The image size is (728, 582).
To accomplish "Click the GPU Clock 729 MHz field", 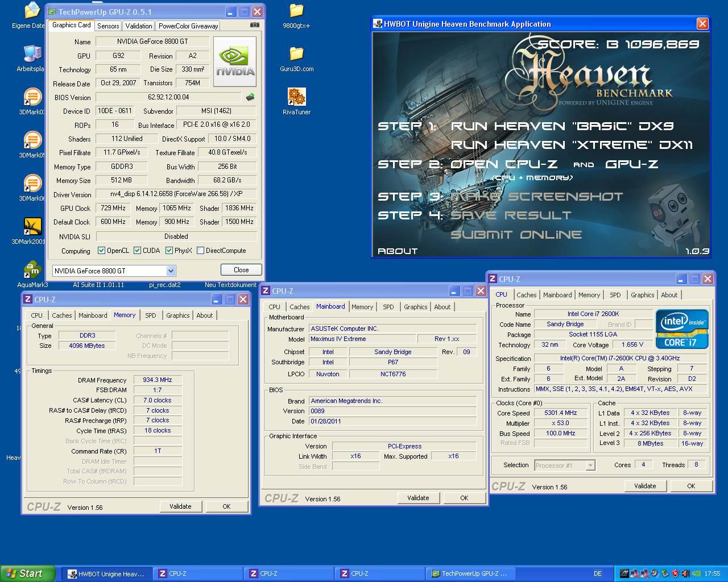I will tap(113, 208).
